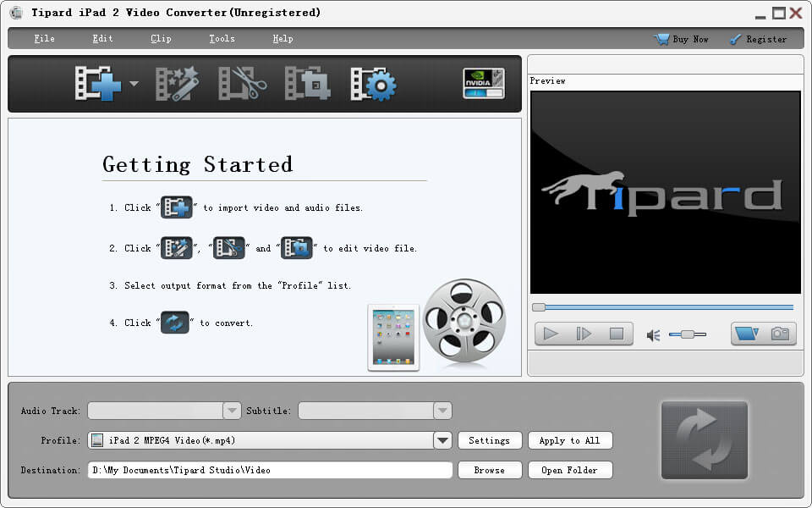Click the Destination path input field
Screen dimensions: 812x508
coord(270,470)
